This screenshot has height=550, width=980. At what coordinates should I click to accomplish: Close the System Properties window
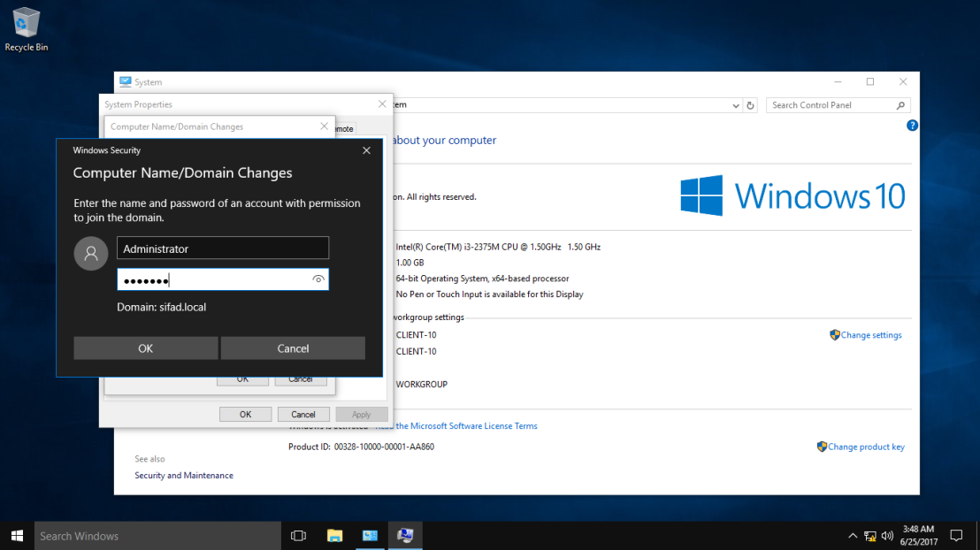point(382,103)
